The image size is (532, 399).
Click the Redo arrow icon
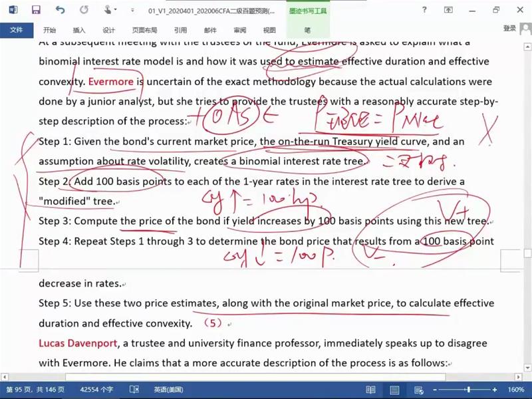(84, 10)
